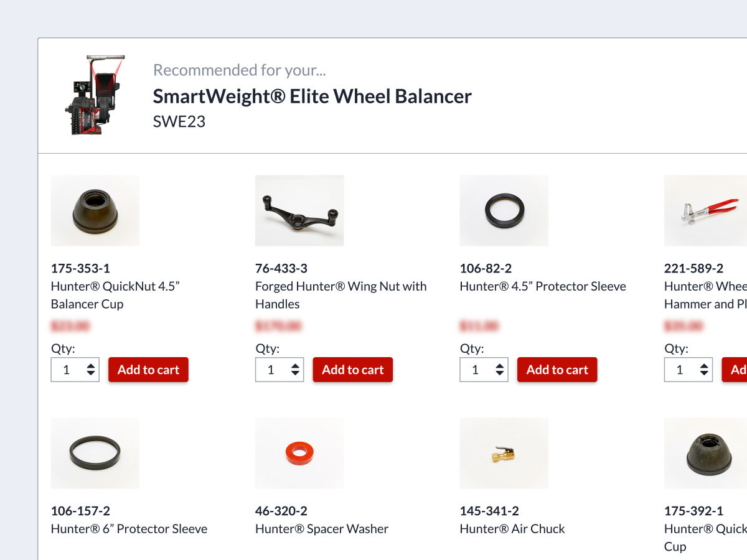The image size is (747, 560).
Task: Add the 106-82-2 Protector Sleeve to cart
Action: (557, 370)
